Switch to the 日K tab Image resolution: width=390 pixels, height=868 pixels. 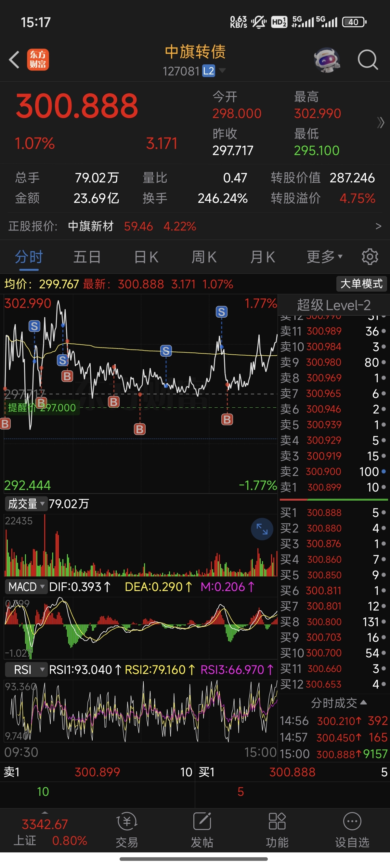pos(146,257)
